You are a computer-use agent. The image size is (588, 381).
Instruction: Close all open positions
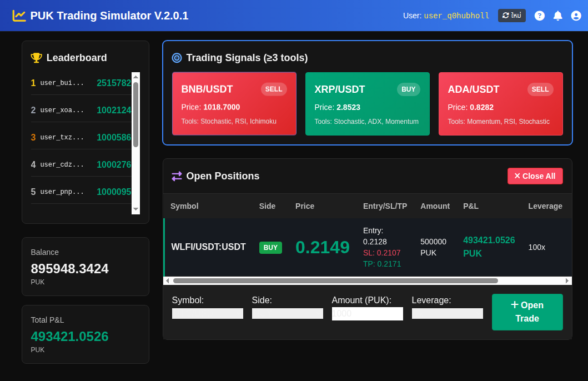click(535, 176)
